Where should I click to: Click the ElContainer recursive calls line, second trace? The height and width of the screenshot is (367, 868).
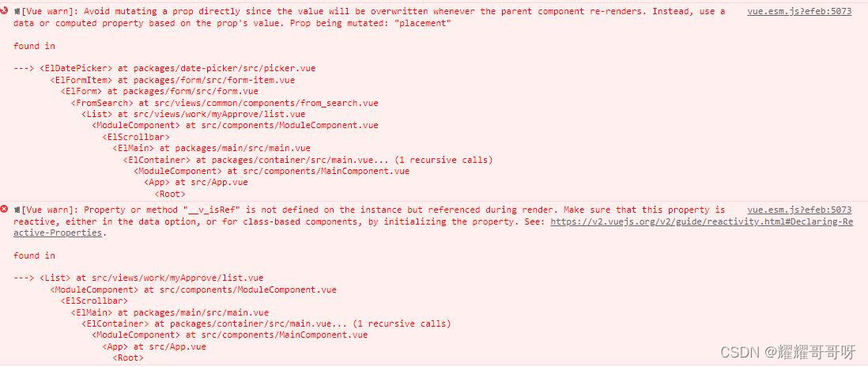click(266, 323)
